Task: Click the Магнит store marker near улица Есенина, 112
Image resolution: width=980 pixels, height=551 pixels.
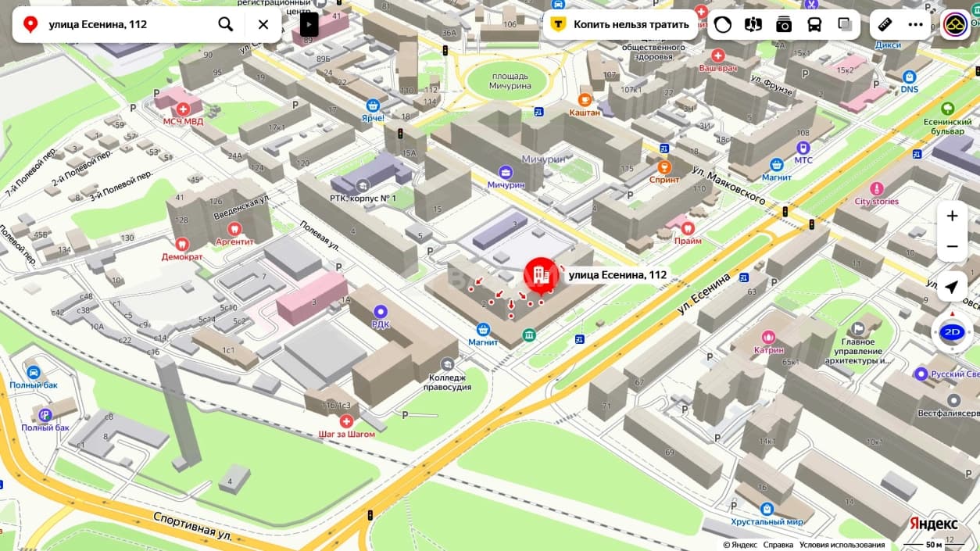Action: pos(483,329)
